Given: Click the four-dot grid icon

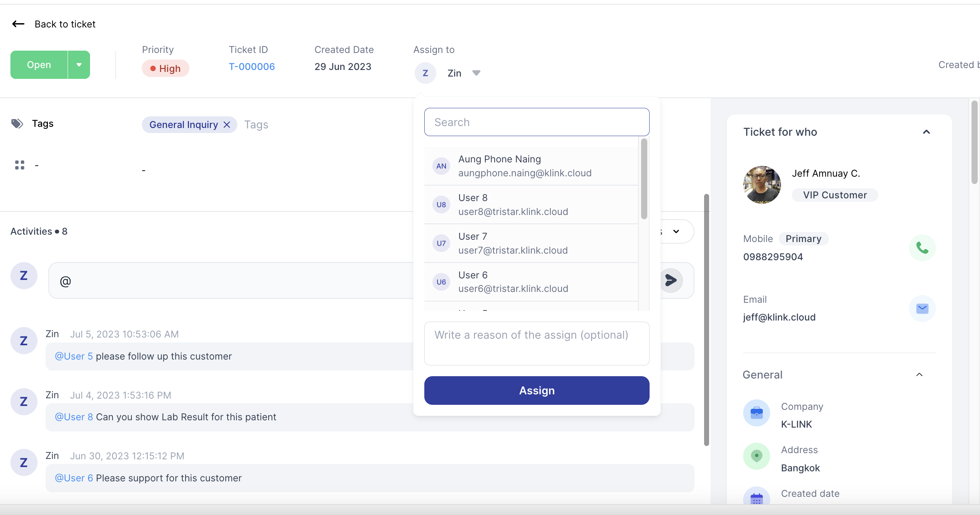Looking at the screenshot, I should (20, 165).
